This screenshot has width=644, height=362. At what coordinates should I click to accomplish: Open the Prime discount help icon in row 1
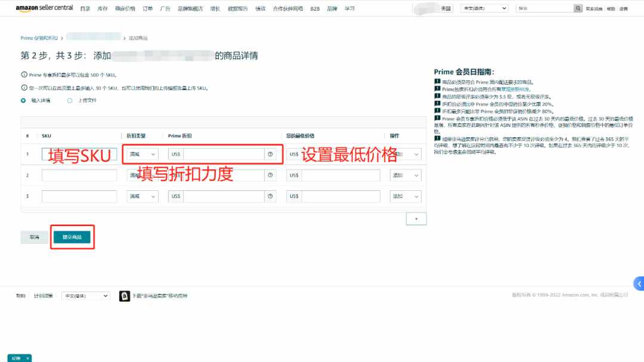(270, 154)
